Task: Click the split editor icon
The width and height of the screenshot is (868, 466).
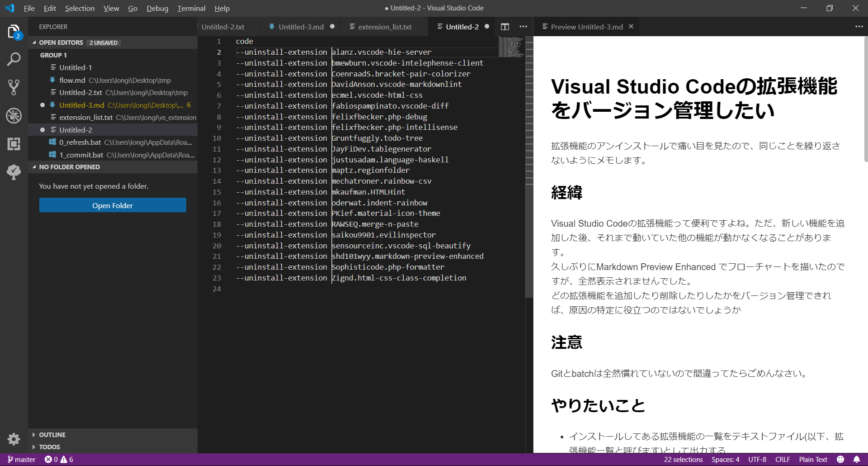Action: (505, 27)
